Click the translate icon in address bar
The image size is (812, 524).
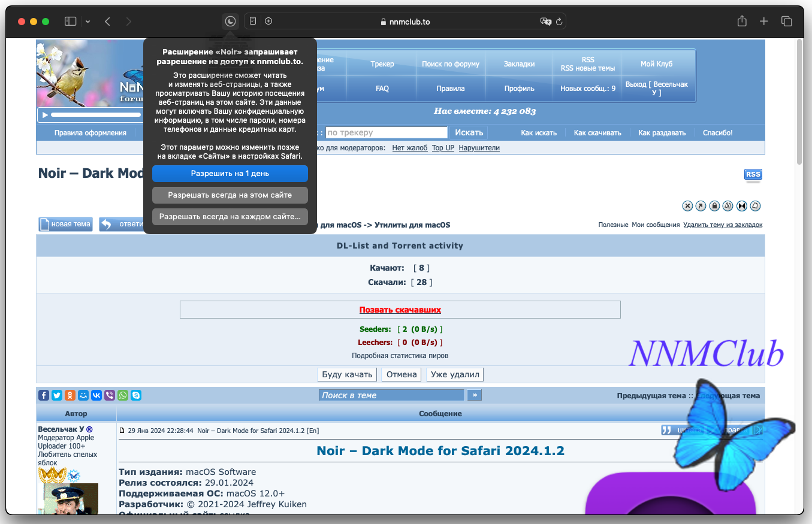click(x=545, y=22)
